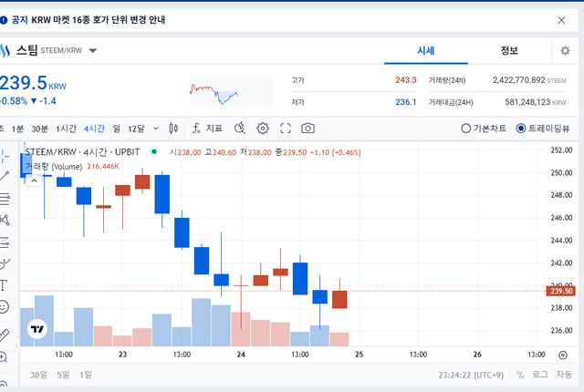The image size is (584, 392).
Task: Set chart range to 5일
Action: tap(63, 375)
